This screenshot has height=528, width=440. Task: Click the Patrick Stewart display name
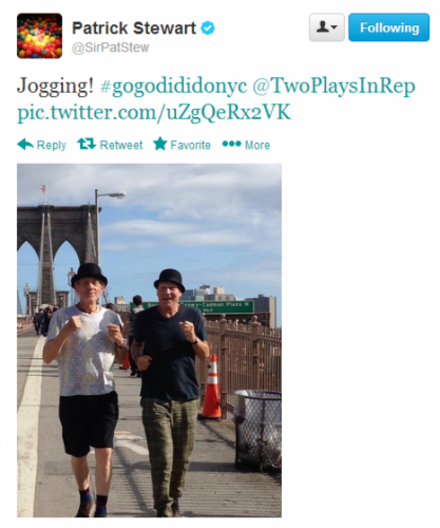(134, 28)
